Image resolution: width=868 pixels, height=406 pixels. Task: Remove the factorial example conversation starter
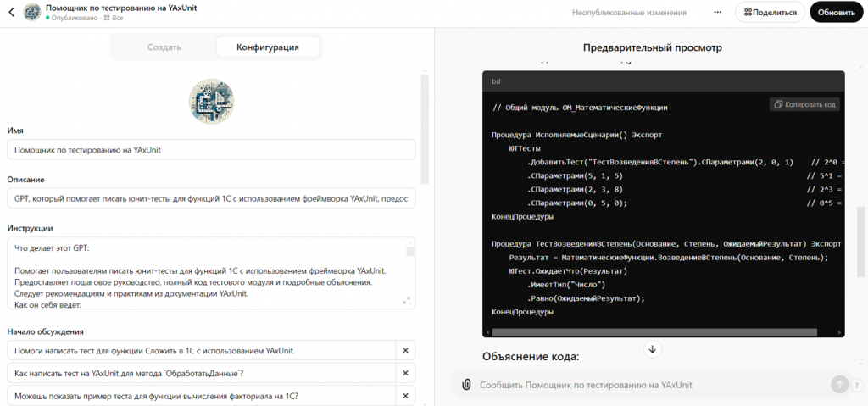pos(405,396)
